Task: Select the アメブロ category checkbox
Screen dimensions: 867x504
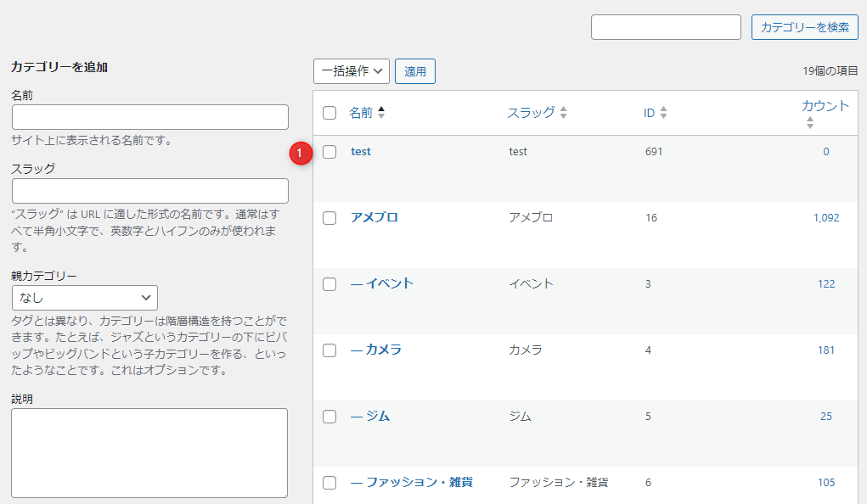Action: [x=329, y=218]
